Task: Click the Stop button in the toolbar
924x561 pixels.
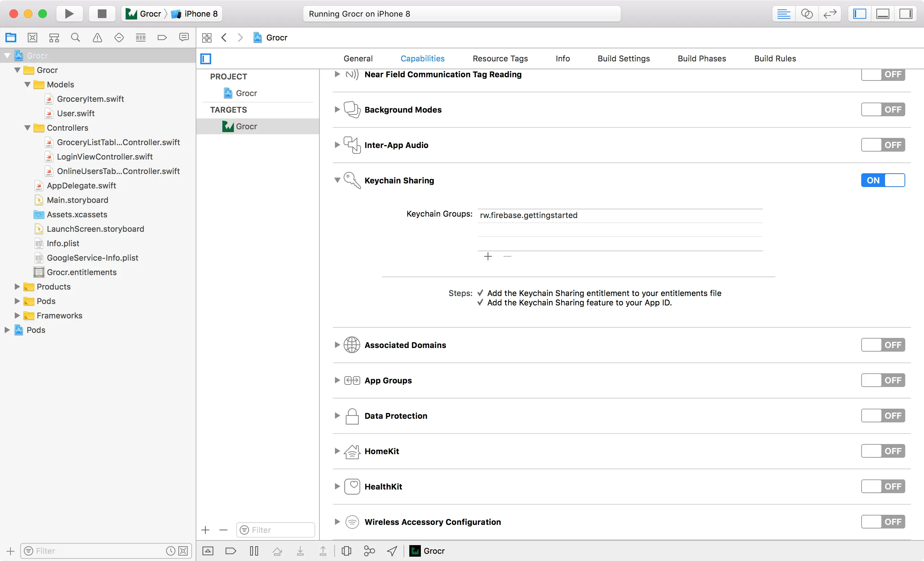Action: (x=102, y=14)
